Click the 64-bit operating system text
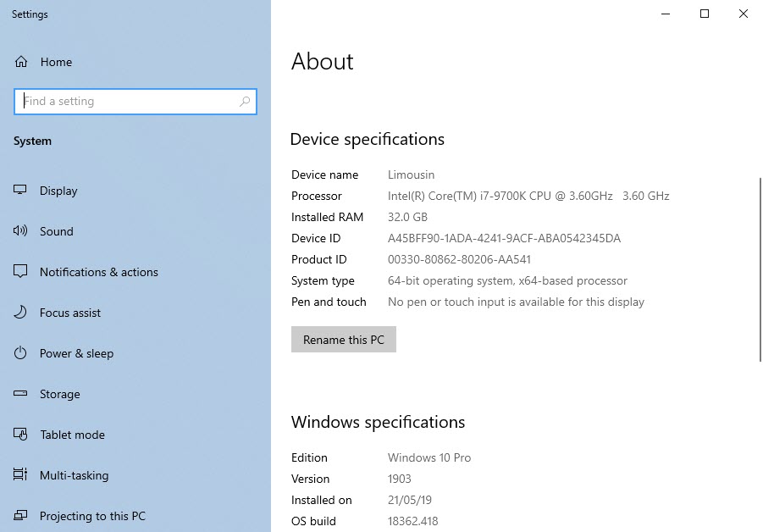The width and height of the screenshot is (763, 532). (507, 281)
